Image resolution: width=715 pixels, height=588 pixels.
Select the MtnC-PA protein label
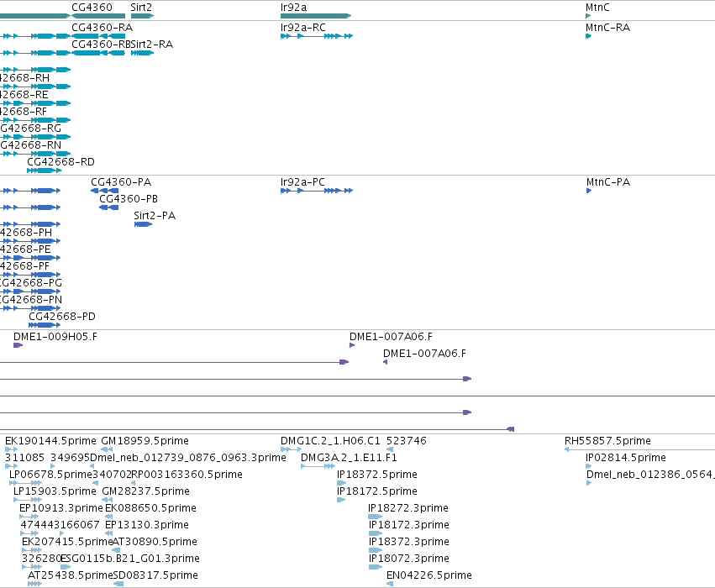(x=608, y=182)
